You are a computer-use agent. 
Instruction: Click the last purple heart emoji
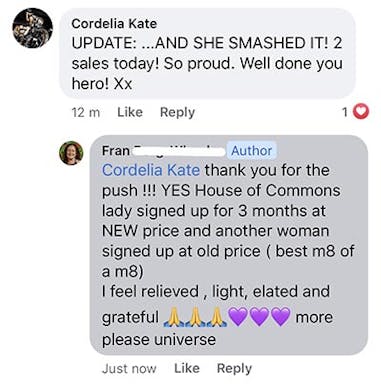pyautogui.click(x=281, y=317)
